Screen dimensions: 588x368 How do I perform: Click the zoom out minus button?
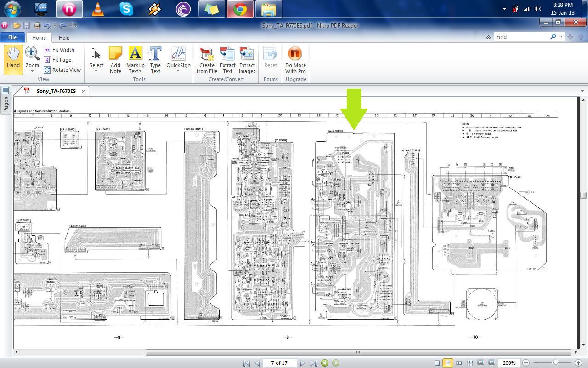526,363
